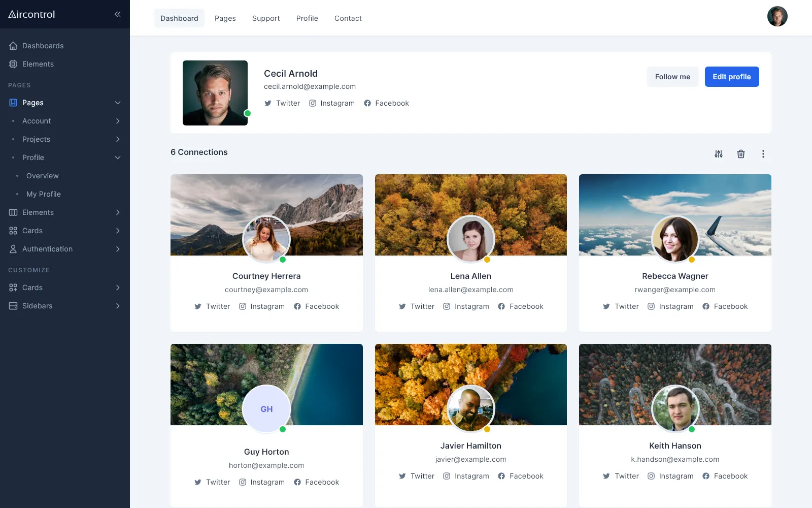Collapse the sidebar with the double-chevron icon

click(x=118, y=14)
